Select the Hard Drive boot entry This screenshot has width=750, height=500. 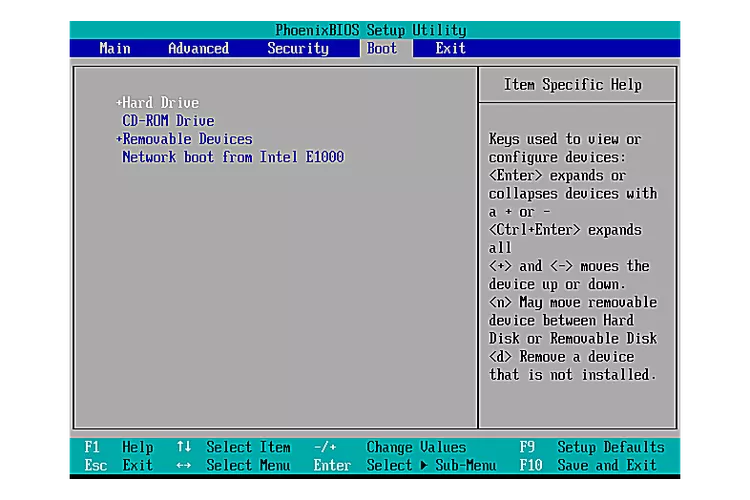[x=160, y=103]
